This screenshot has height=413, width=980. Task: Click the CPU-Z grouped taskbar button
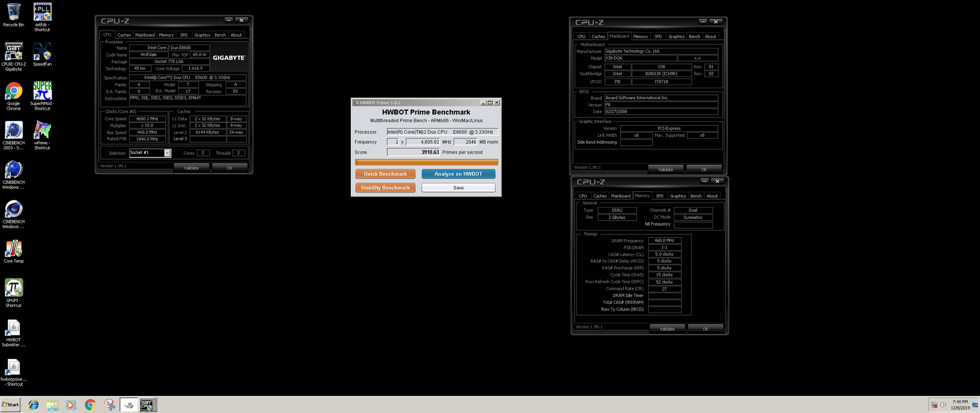[148, 405]
